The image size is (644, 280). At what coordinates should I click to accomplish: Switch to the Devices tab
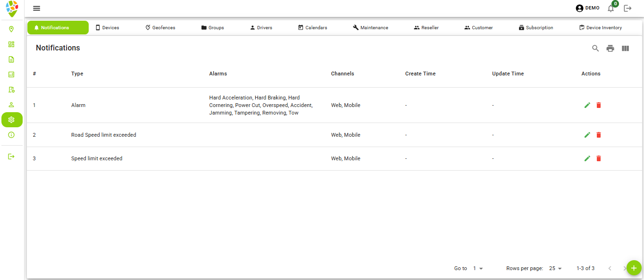coord(108,27)
